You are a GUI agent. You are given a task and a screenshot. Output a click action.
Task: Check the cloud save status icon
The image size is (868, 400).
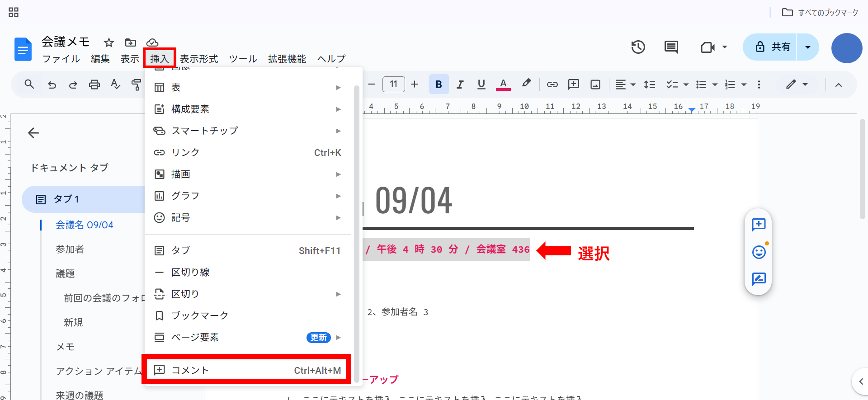[152, 42]
